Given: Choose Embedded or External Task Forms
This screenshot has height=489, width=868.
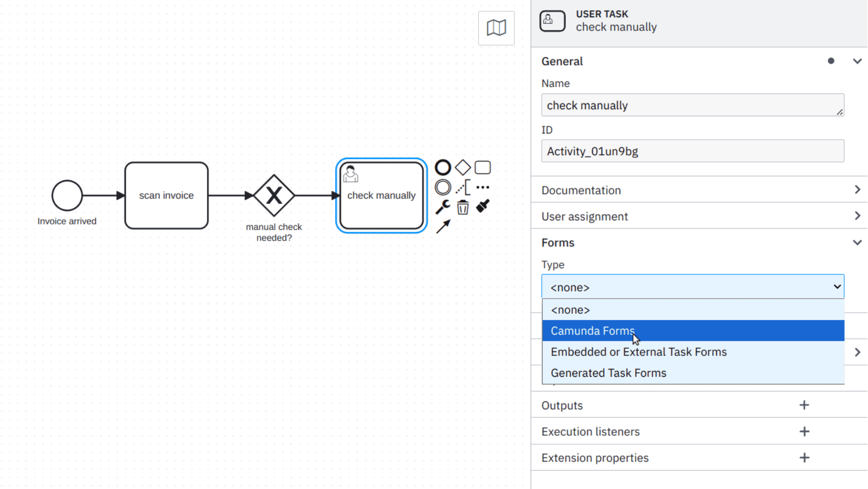Looking at the screenshot, I should tap(693, 352).
